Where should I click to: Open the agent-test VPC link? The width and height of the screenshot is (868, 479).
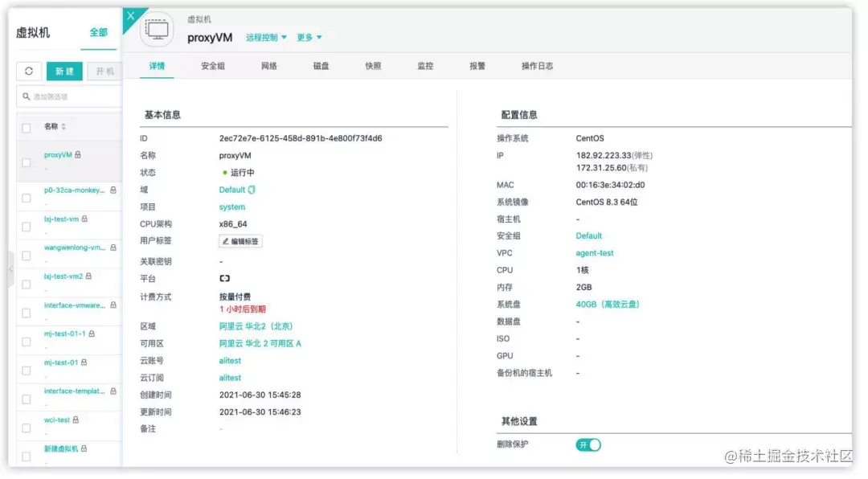pos(593,252)
